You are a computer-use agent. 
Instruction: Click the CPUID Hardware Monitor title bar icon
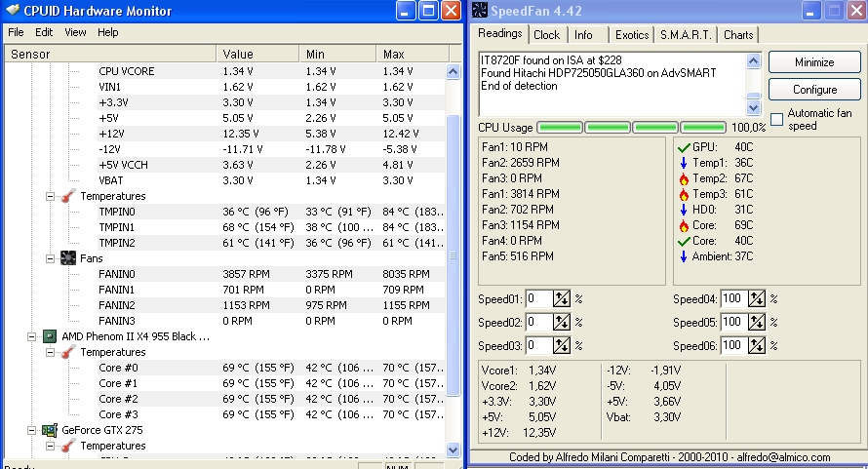tap(12, 10)
